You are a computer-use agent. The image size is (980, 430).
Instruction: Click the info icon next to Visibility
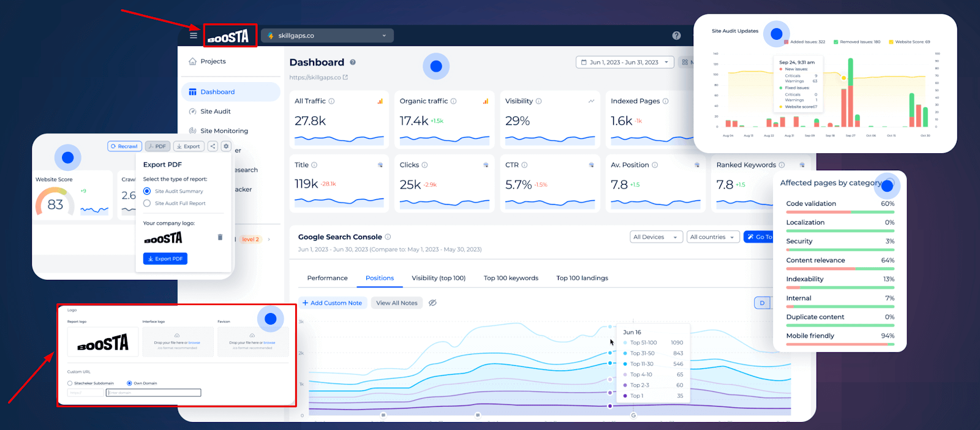[x=538, y=101]
